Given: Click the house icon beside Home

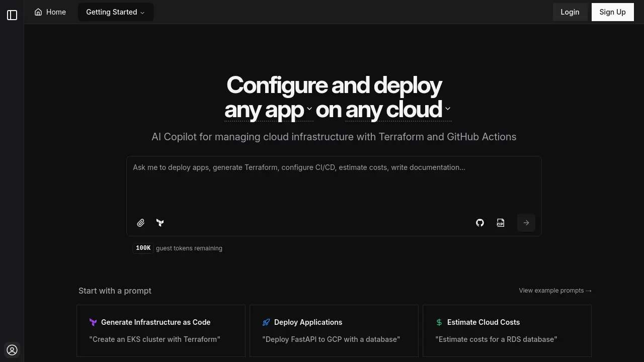Looking at the screenshot, I should 38,12.
